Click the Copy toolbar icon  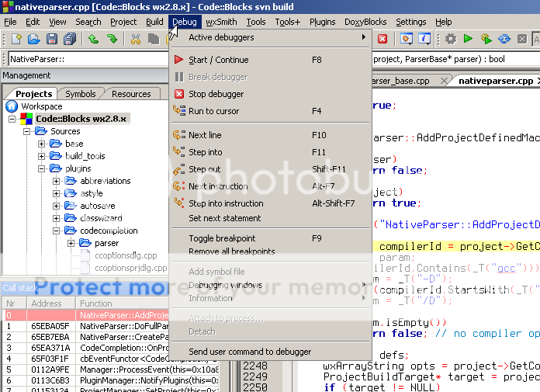click(154, 39)
